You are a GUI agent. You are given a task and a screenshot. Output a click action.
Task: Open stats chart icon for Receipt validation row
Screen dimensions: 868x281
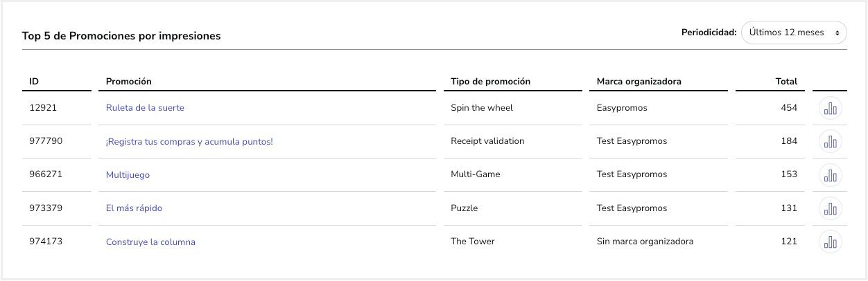830,141
